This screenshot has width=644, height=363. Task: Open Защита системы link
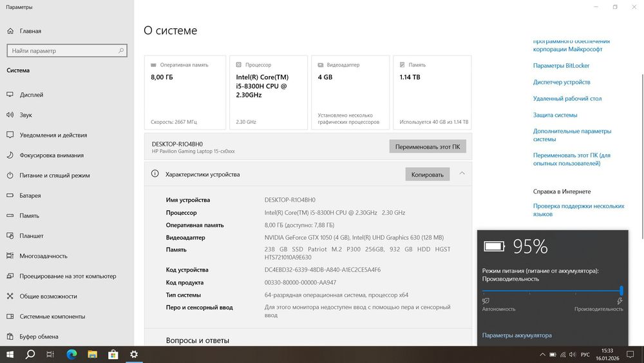click(555, 115)
